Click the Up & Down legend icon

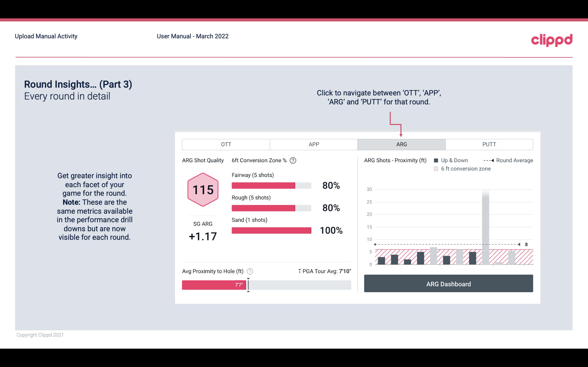pos(436,160)
